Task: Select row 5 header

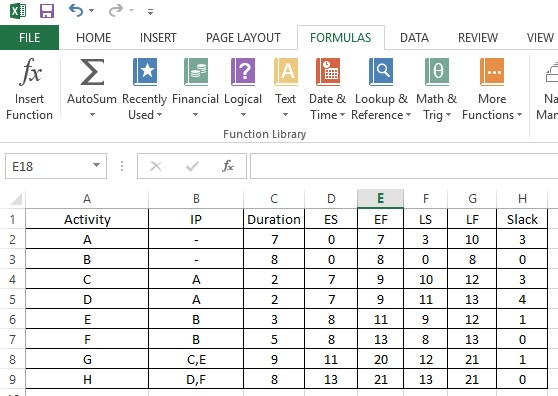Action: [12, 299]
